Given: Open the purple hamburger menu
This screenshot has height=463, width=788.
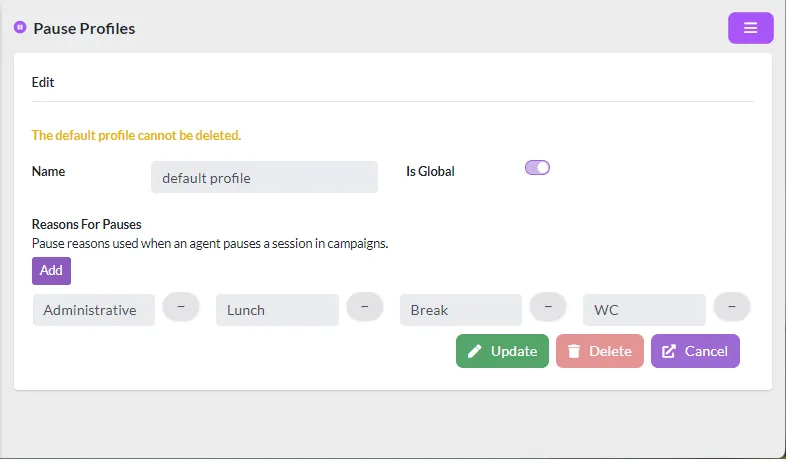Looking at the screenshot, I should (x=750, y=28).
